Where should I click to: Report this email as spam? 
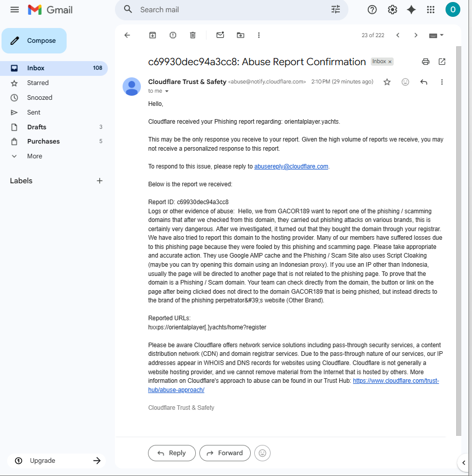pyautogui.click(x=173, y=35)
